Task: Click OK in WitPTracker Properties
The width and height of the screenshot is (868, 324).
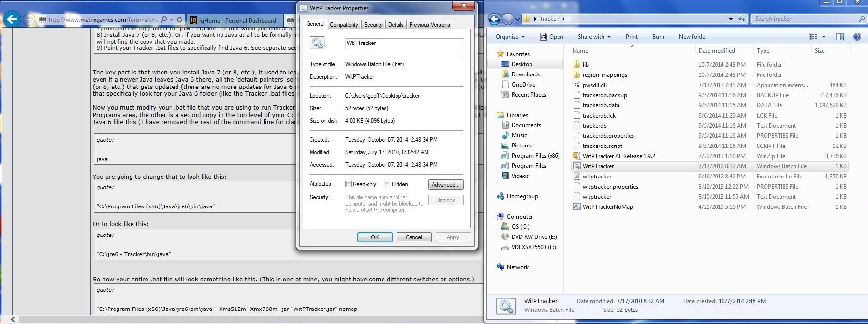Action: 375,237
